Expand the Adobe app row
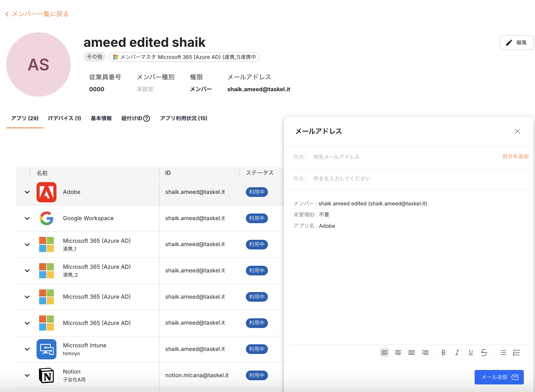 point(27,192)
